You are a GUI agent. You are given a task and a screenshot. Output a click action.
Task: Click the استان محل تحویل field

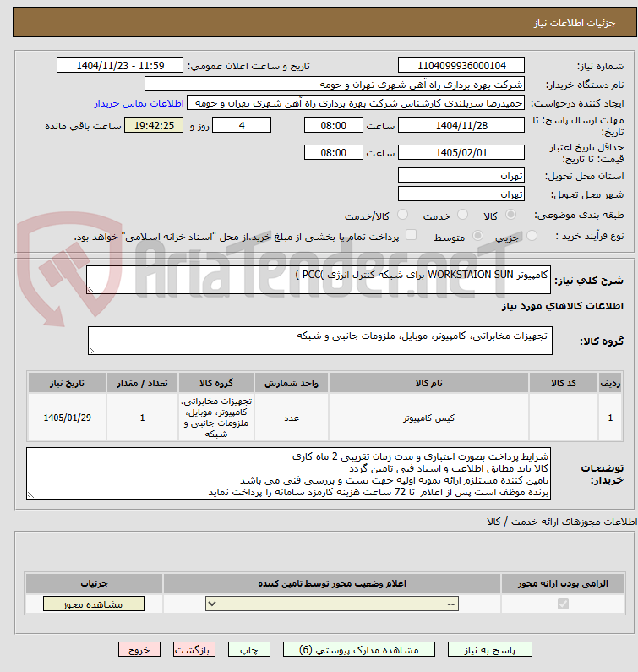461,175
